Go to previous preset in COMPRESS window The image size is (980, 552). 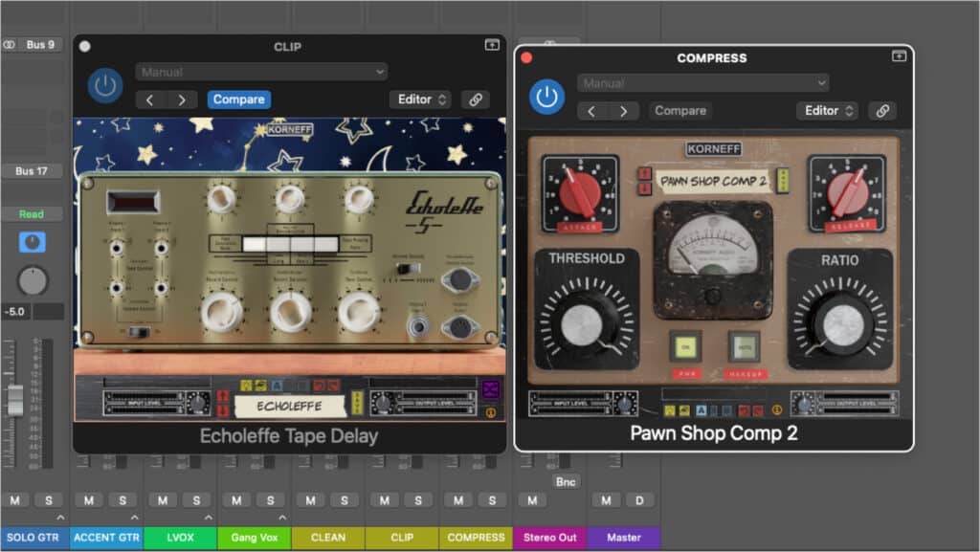point(591,111)
